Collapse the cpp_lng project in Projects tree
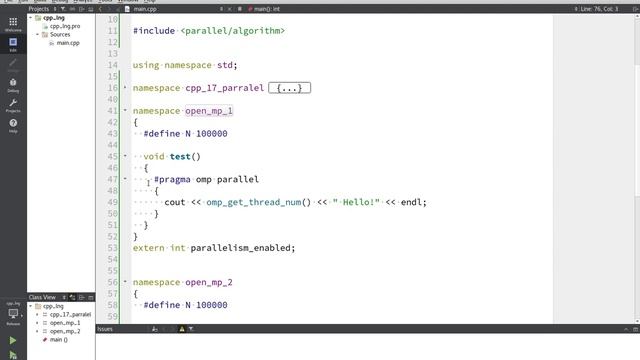640x360 pixels. pyautogui.click(x=31, y=18)
